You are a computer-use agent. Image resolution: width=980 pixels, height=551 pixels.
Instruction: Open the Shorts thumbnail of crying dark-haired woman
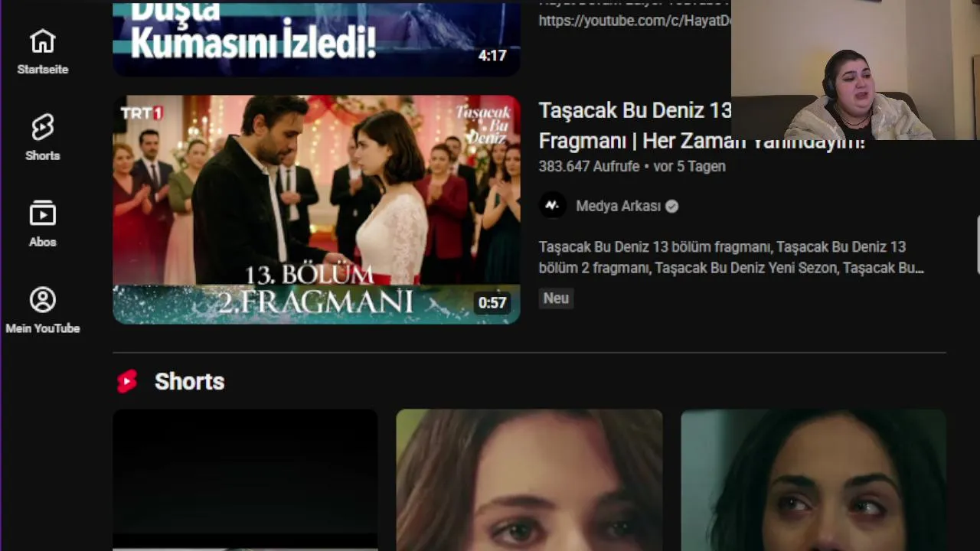coord(813,480)
